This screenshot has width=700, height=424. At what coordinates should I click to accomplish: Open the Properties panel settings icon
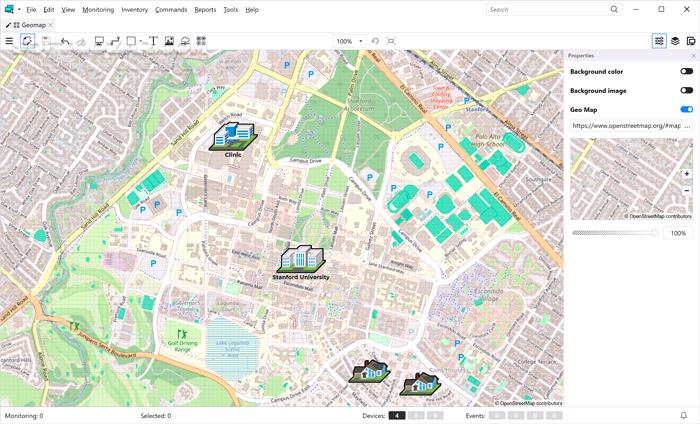659,41
